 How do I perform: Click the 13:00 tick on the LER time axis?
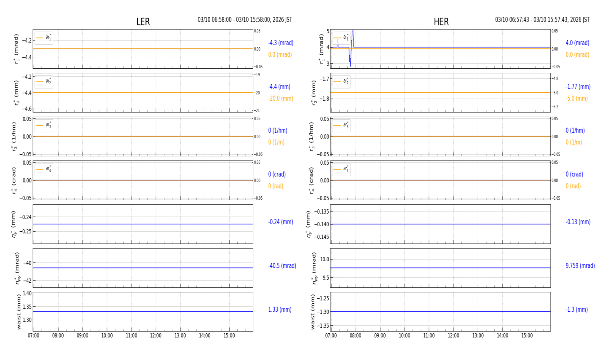(180, 336)
